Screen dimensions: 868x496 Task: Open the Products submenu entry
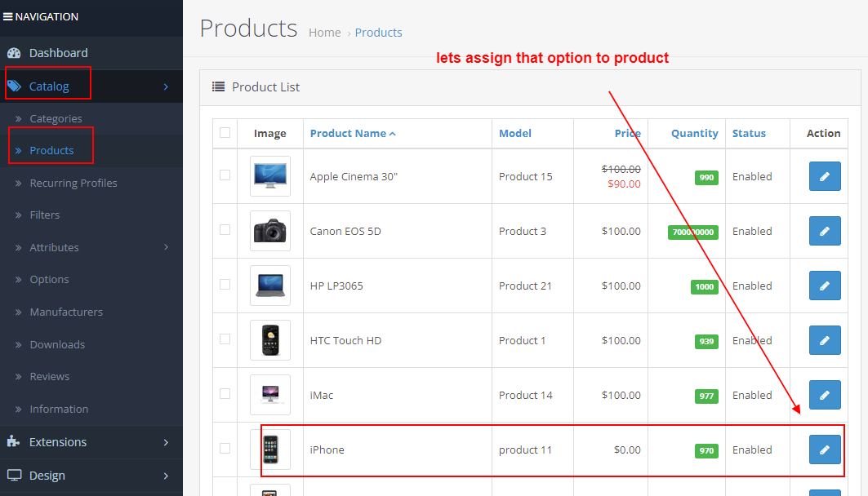pyautogui.click(x=51, y=150)
